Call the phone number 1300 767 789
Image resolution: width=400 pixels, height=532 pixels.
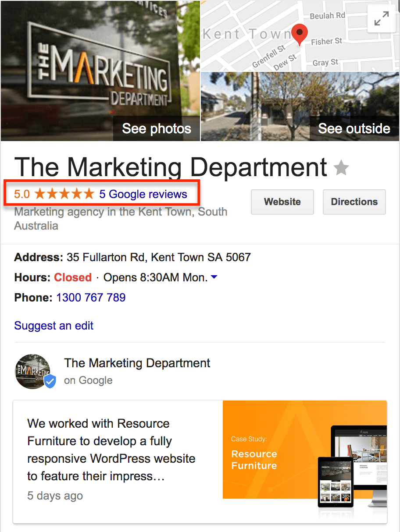pyautogui.click(x=91, y=298)
